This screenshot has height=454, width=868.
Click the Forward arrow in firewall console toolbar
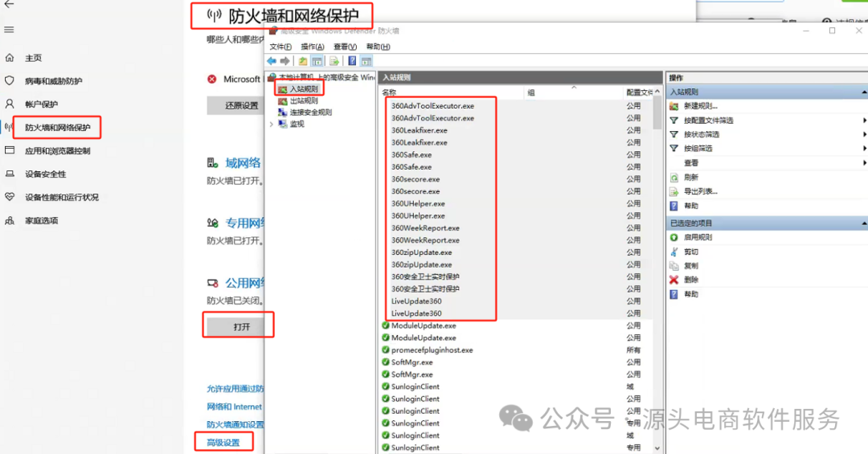285,61
